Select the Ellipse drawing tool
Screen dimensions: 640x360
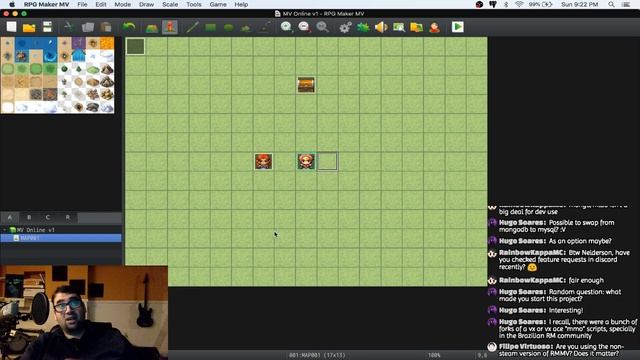229,27
